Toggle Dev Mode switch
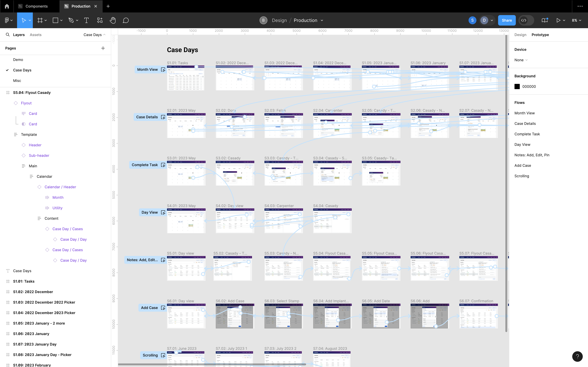 click(526, 20)
